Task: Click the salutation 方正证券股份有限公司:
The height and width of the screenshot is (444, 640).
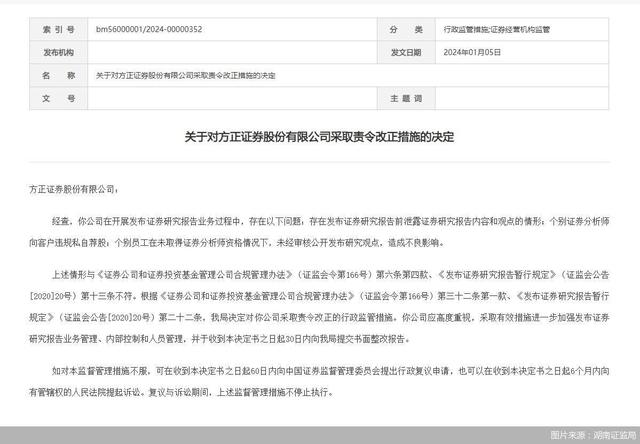Action: pyautogui.click(x=73, y=189)
